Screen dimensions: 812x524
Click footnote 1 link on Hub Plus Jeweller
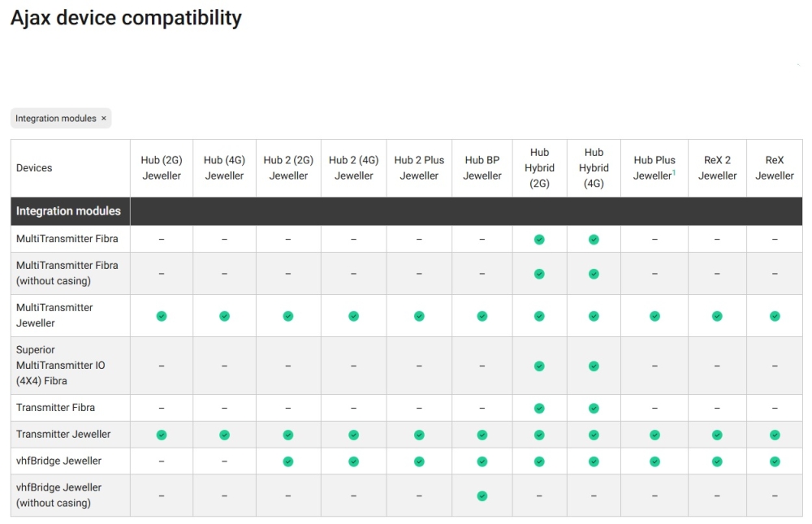click(x=674, y=172)
